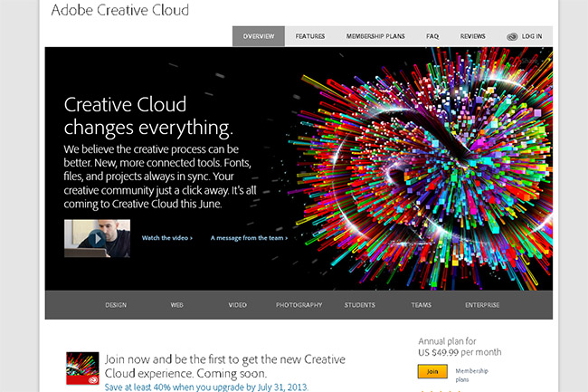Viewport: 588px width, 392px height.
Task: Select the Design category
Action: point(116,305)
